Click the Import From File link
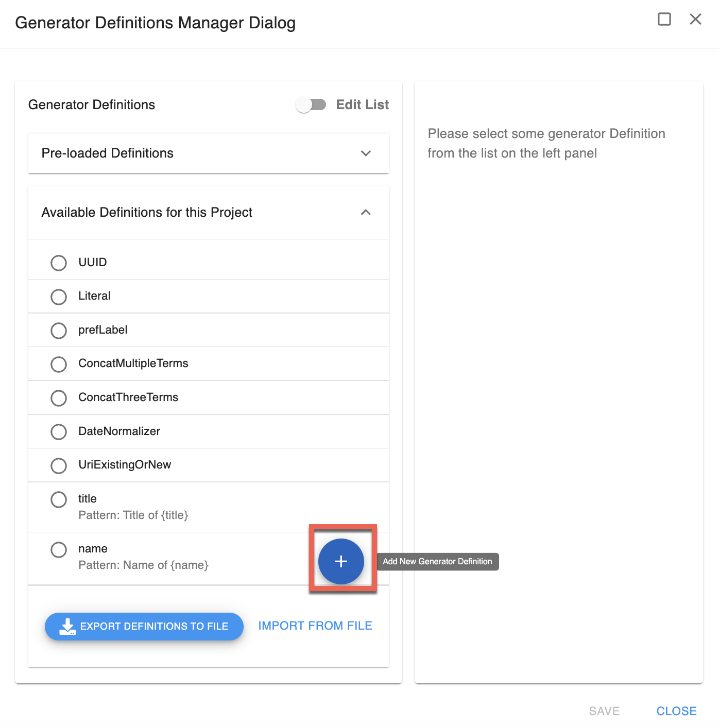Image resolution: width=719 pixels, height=728 pixels. [315, 626]
